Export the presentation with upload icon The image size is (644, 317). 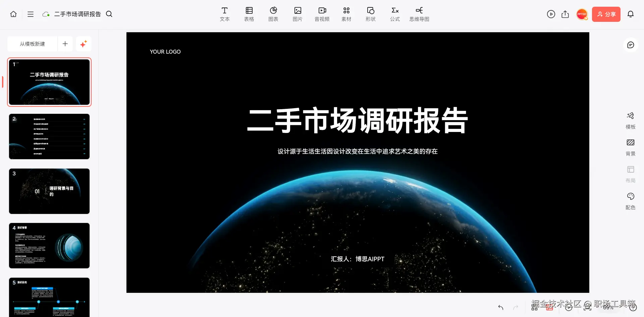565,14
